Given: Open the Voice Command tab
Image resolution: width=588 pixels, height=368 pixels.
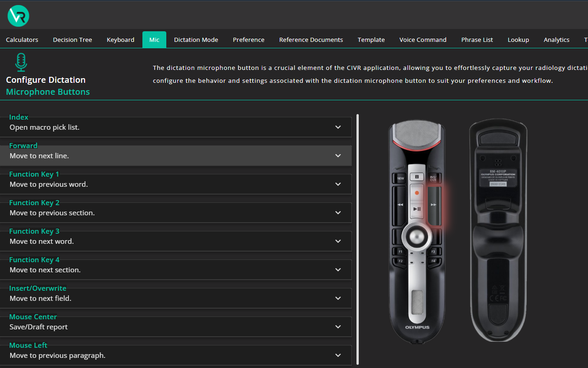Looking at the screenshot, I should click(423, 40).
